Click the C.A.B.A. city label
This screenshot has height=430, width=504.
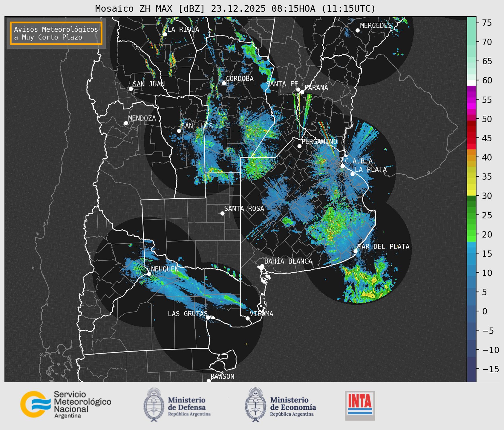pyautogui.click(x=361, y=161)
